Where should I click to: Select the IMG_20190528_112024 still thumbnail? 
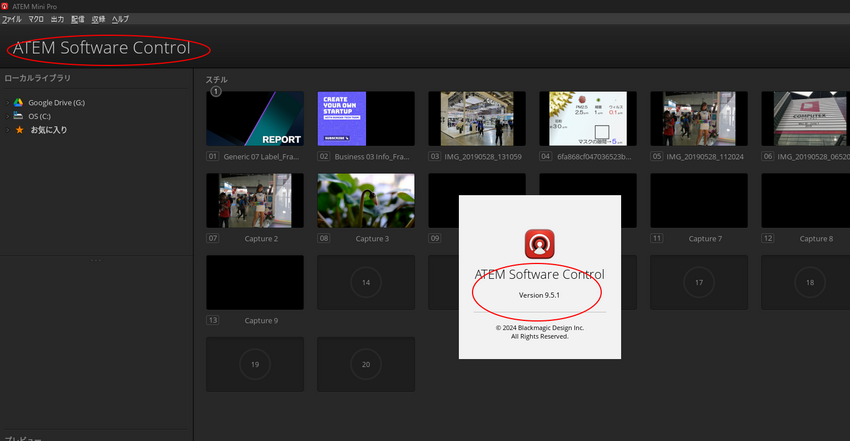click(x=699, y=119)
